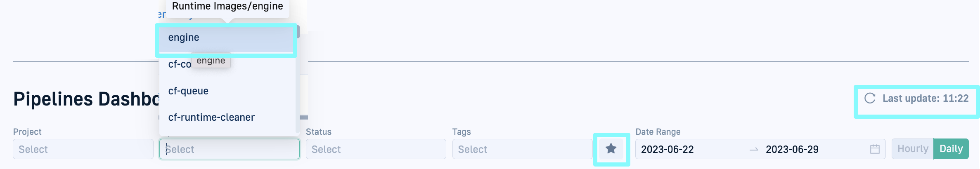Click the start date 2023-06-22

click(667, 149)
